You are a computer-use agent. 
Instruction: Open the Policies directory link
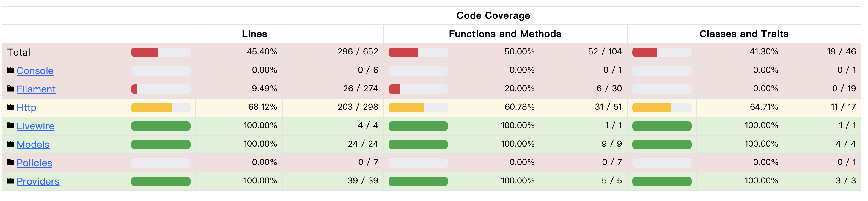click(x=34, y=163)
